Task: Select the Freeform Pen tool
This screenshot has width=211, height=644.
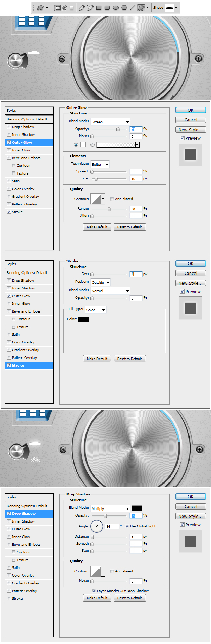Action: 90,8
